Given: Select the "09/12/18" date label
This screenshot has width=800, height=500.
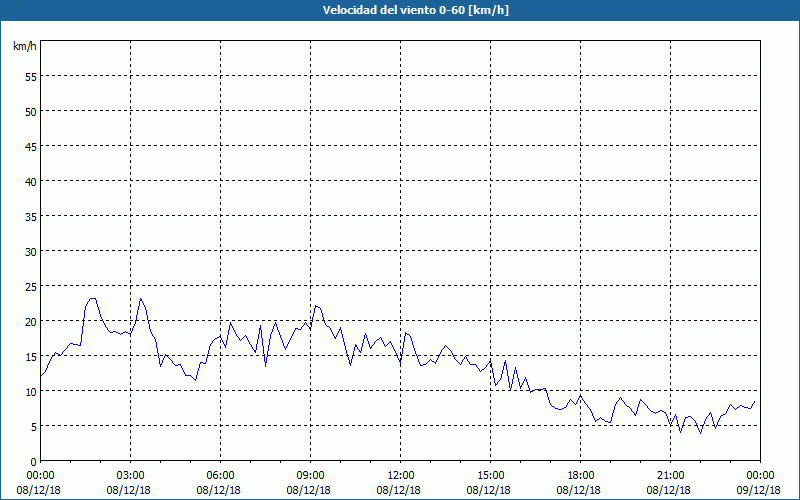Looking at the screenshot, I should coord(759,490).
